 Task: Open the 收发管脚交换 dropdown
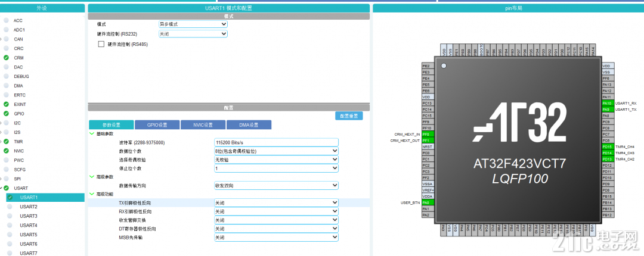277,220
